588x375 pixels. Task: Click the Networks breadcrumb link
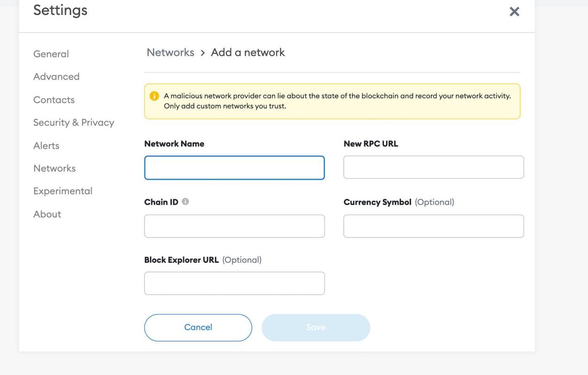171,52
